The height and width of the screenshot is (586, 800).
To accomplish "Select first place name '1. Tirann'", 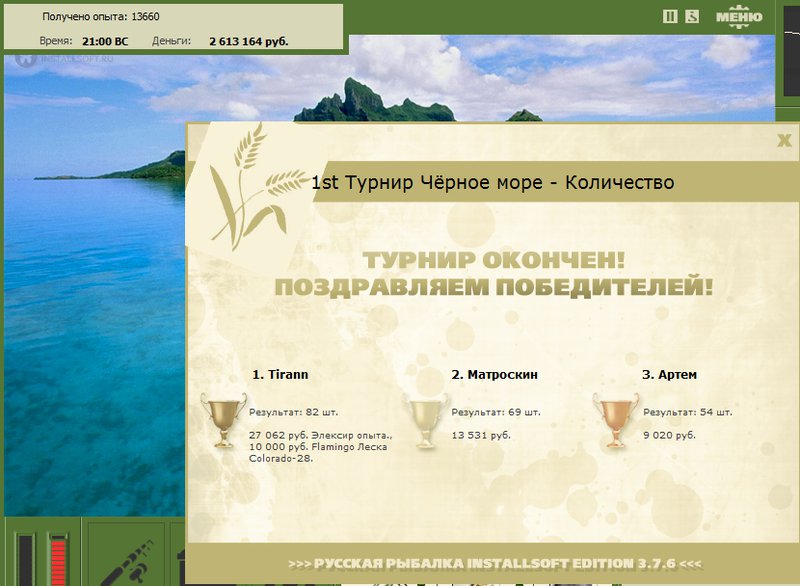I will (x=280, y=375).
